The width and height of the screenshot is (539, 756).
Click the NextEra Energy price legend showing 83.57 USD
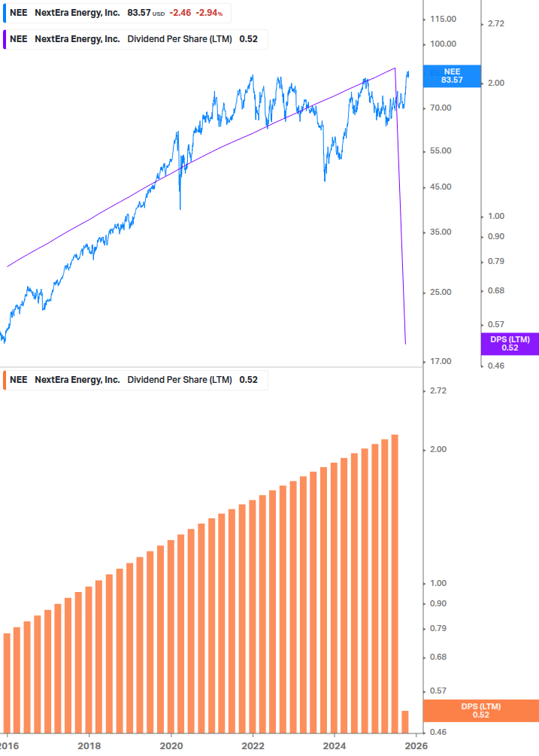(117, 13)
